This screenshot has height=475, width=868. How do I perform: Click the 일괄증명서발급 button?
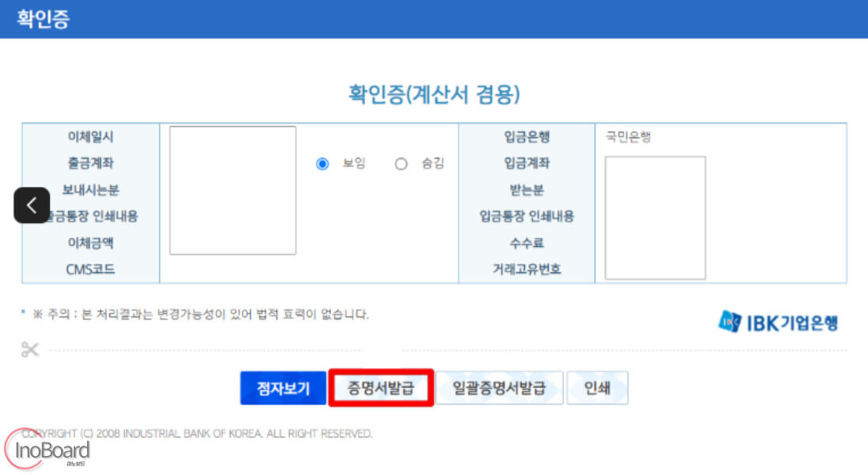pos(499,388)
